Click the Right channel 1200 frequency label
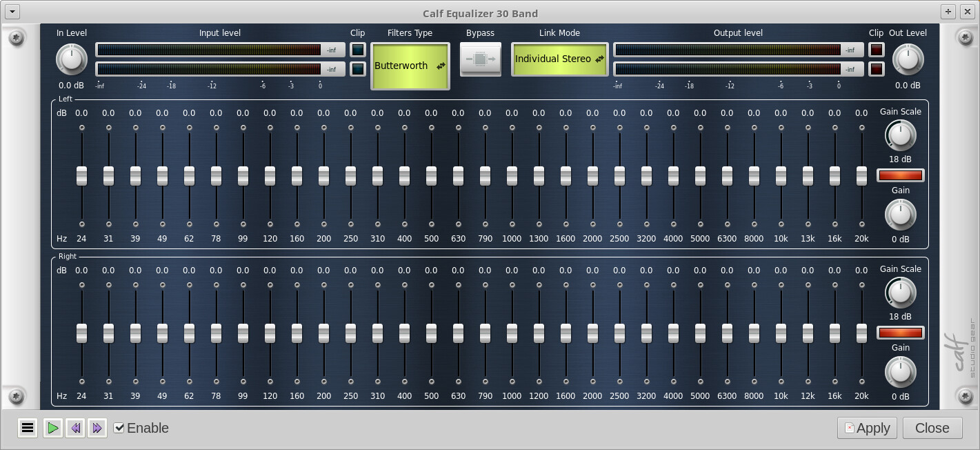980x450 pixels. click(x=539, y=396)
